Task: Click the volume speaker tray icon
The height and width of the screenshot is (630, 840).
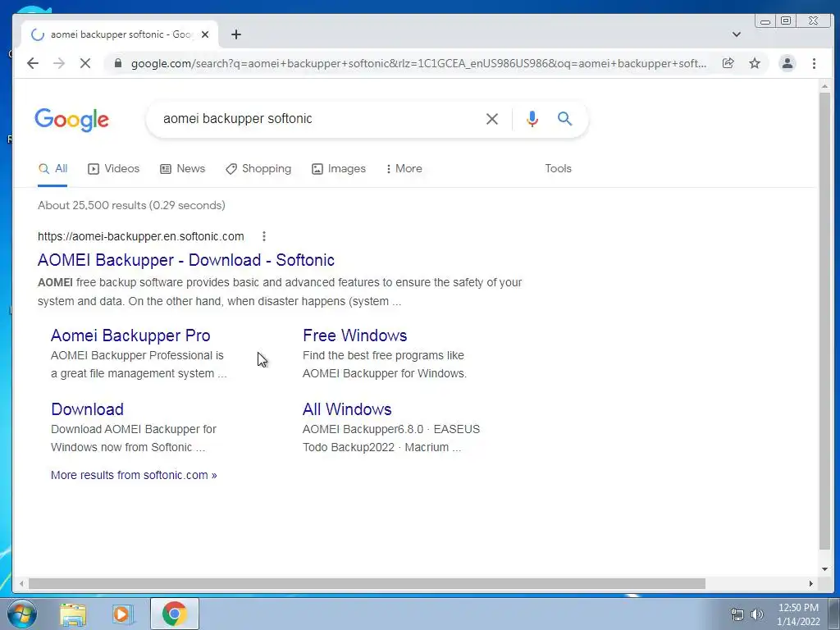Action: 757,614
